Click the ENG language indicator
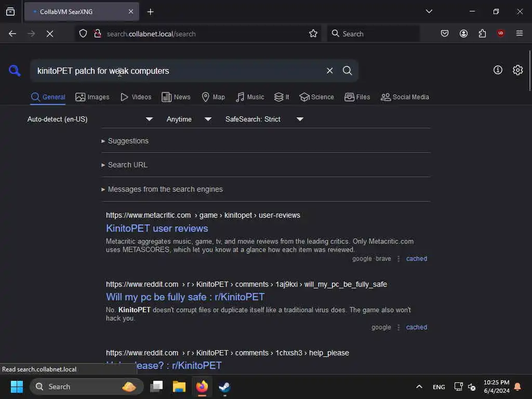Screen dimensions: 532x399 click(x=438, y=387)
